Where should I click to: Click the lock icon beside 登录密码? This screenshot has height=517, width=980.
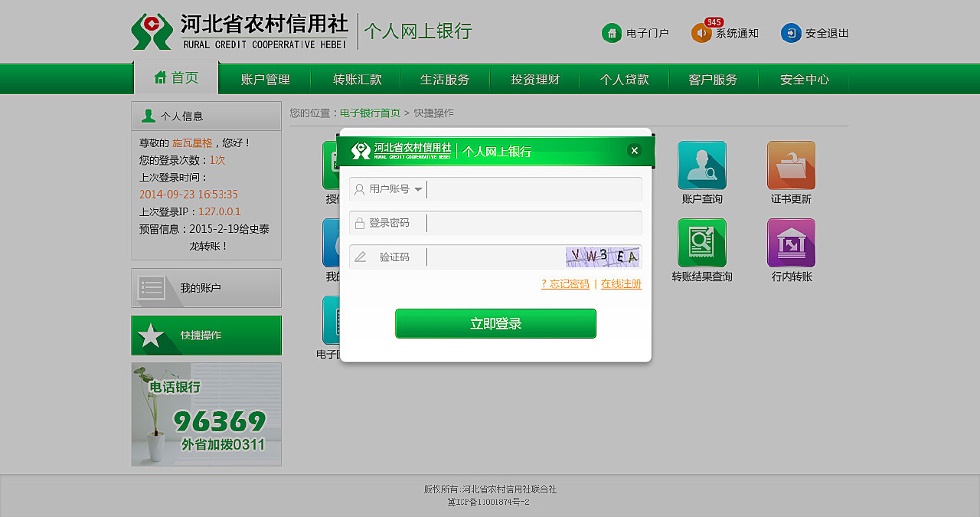(x=359, y=224)
